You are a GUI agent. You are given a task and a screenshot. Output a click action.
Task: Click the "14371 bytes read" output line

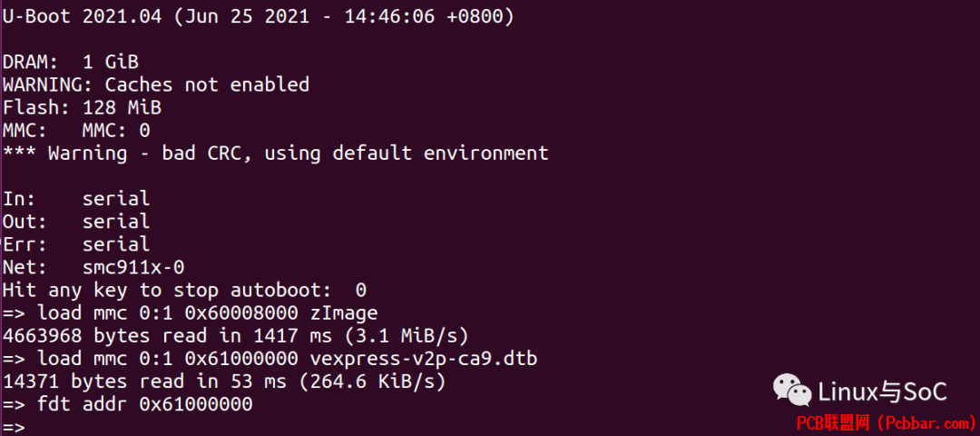pos(224,381)
